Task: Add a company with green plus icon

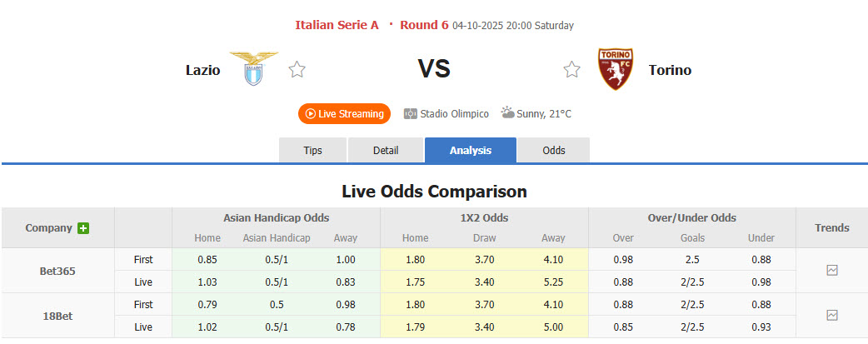Action: 83,228
